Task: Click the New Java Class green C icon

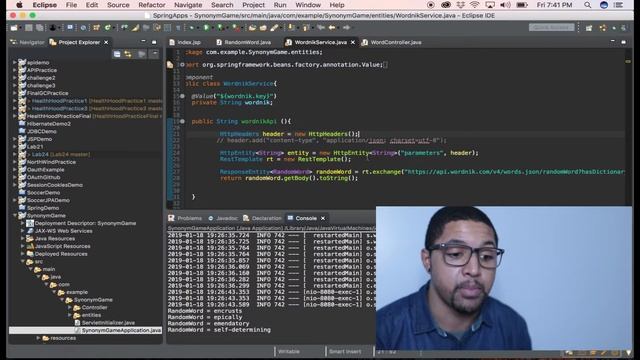Action: point(107,28)
